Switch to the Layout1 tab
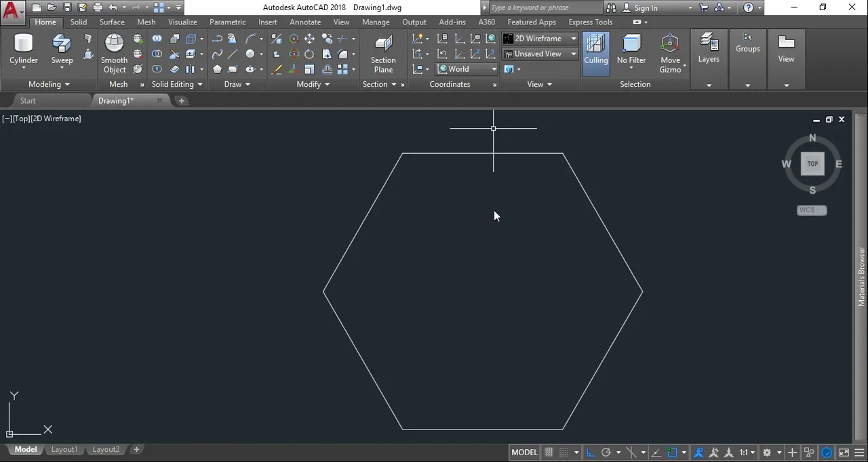The image size is (868, 462). tap(64, 450)
